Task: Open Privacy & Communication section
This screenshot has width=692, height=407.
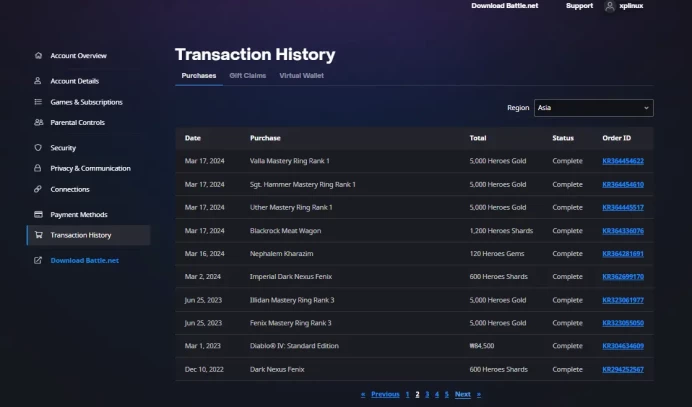Action: 90,168
